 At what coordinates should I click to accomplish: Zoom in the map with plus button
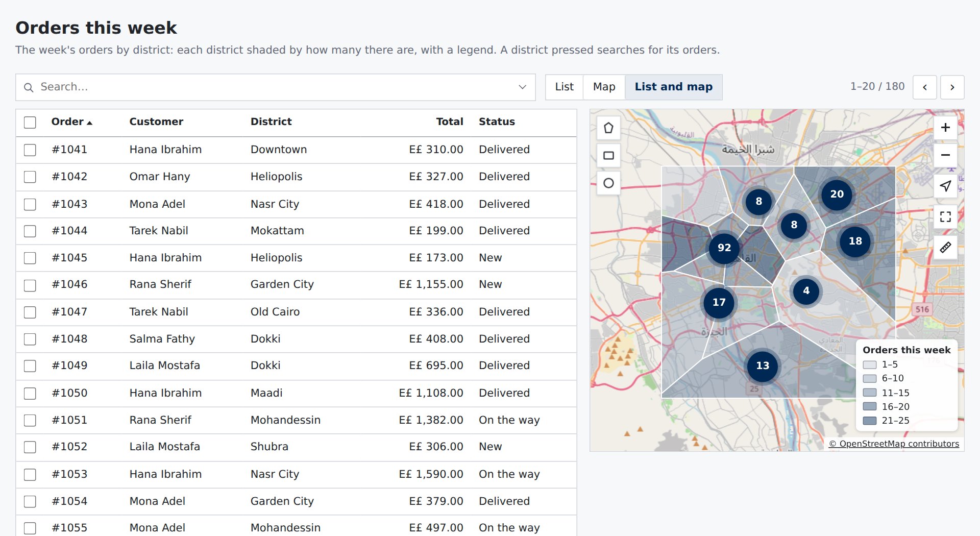(x=945, y=128)
